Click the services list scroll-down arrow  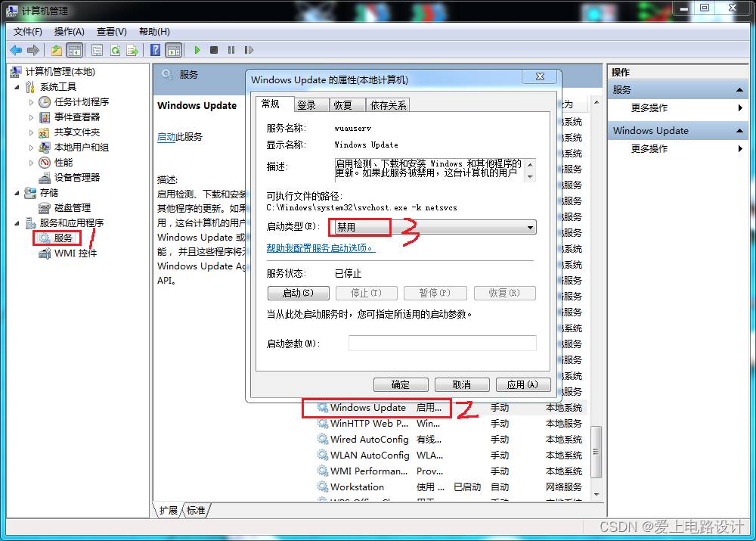coord(596,495)
